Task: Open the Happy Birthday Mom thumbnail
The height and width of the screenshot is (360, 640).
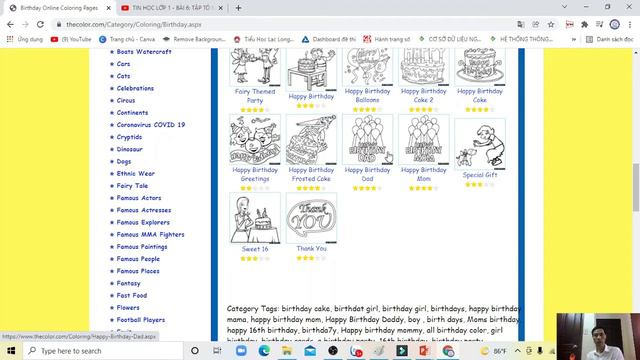Action: click(x=424, y=140)
